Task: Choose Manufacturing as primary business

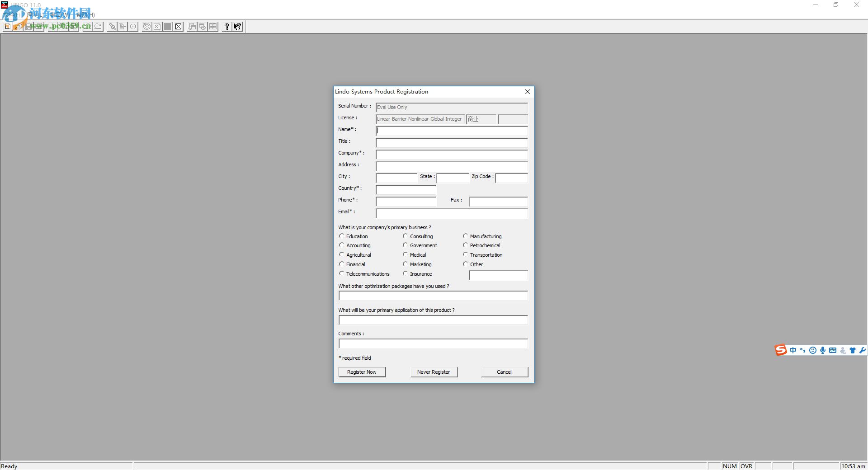Action: click(465, 236)
